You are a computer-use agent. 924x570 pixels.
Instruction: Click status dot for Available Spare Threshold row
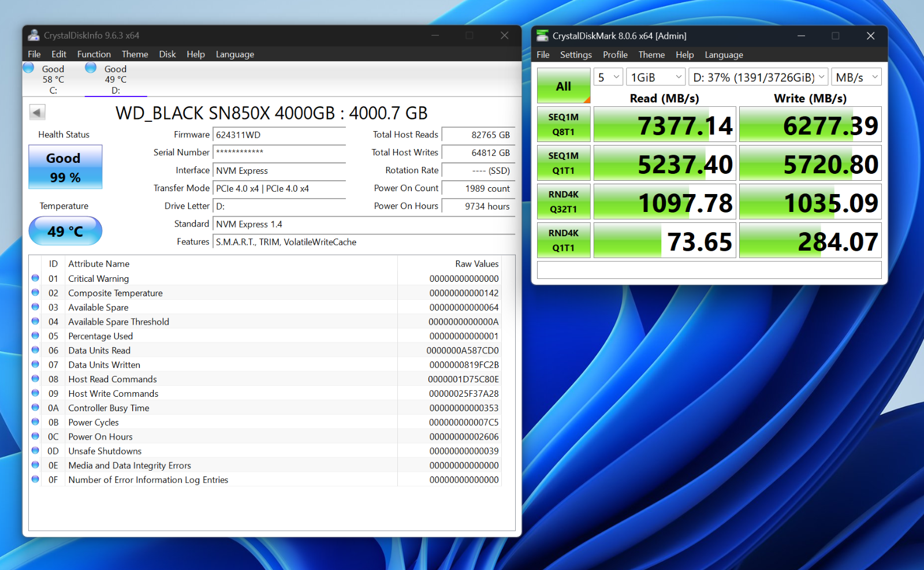[x=35, y=322]
